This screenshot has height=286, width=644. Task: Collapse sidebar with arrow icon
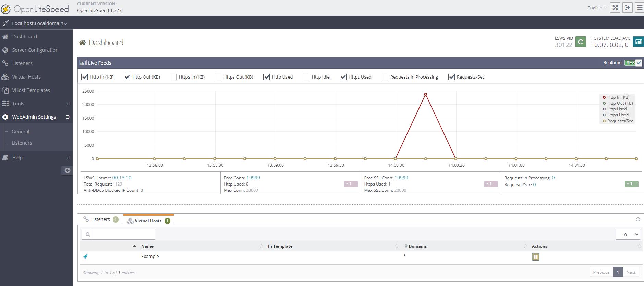pyautogui.click(x=67, y=170)
